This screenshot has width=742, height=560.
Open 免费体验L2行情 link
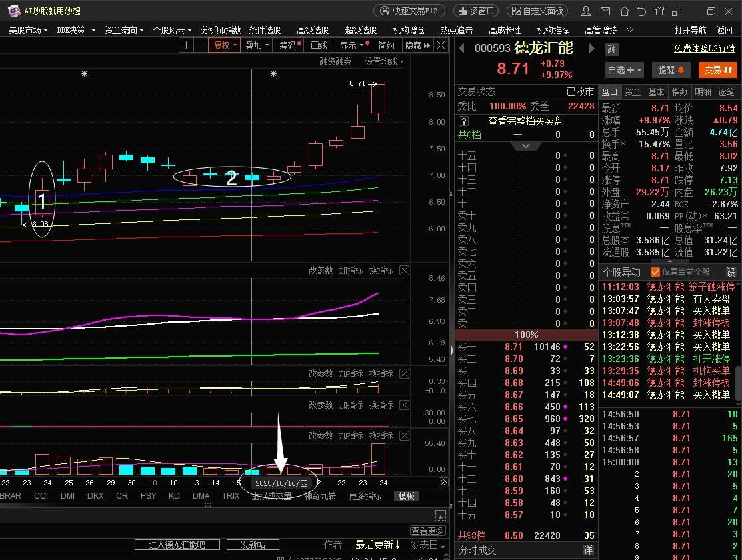pos(705,48)
